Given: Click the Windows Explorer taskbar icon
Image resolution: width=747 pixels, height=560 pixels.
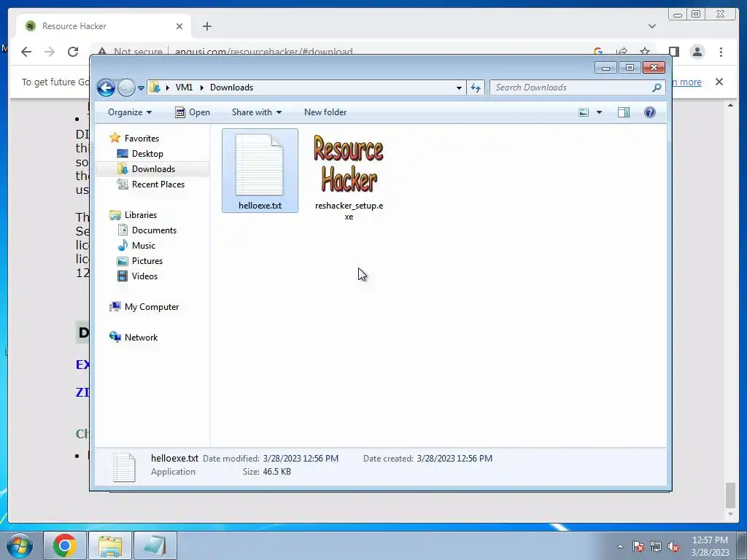Looking at the screenshot, I should (x=110, y=545).
